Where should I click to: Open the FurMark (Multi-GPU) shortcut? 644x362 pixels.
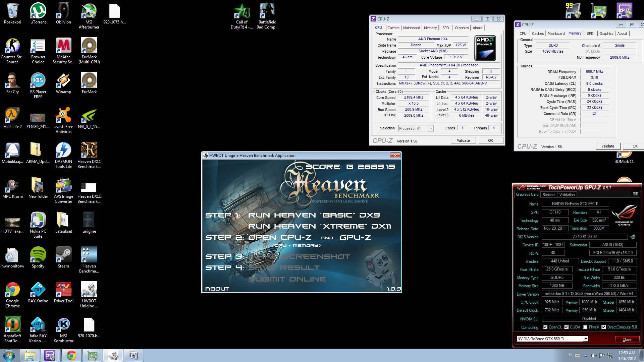[89, 51]
